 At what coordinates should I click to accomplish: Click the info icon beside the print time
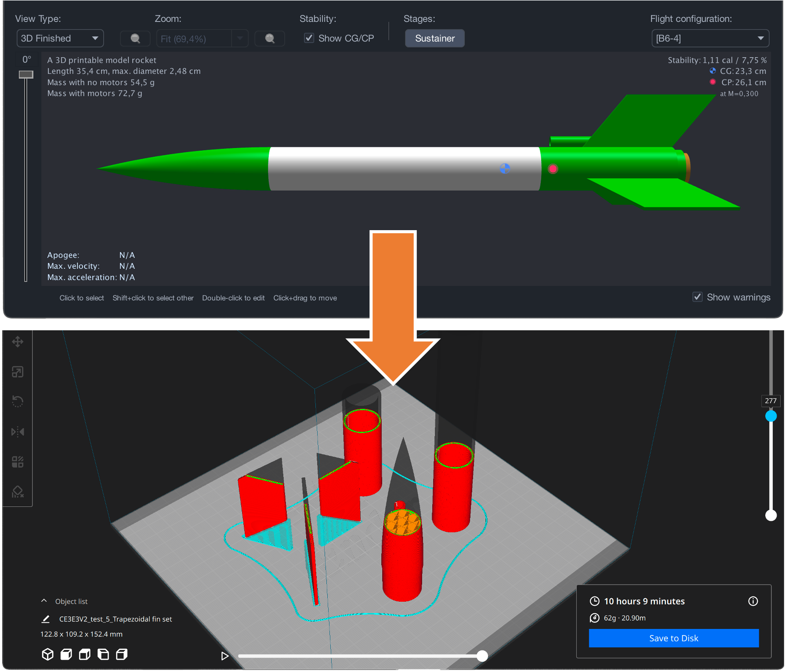[753, 601]
